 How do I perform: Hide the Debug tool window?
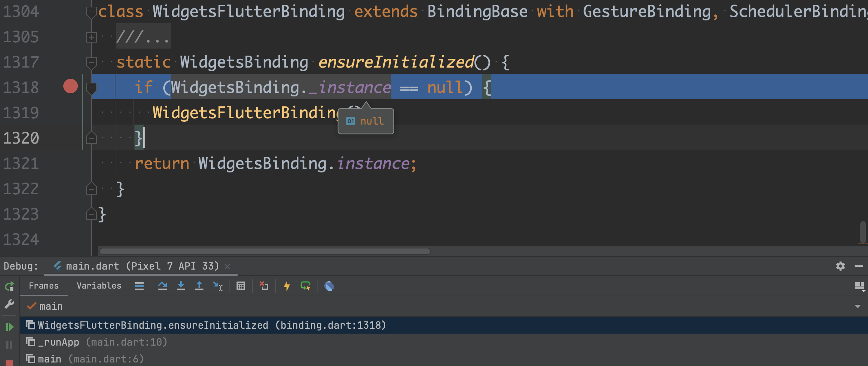click(859, 266)
